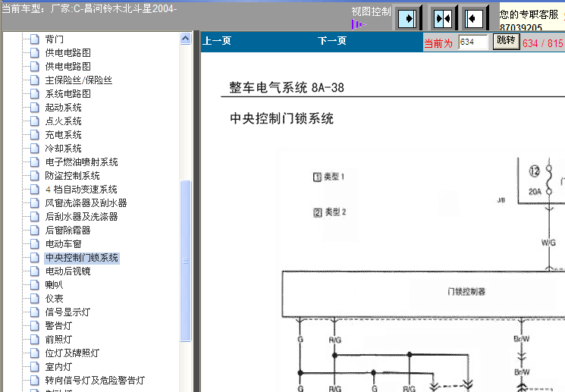This screenshot has height=392, width=565.
Task: Click document icon beside 警告灯
Action: click(35, 326)
